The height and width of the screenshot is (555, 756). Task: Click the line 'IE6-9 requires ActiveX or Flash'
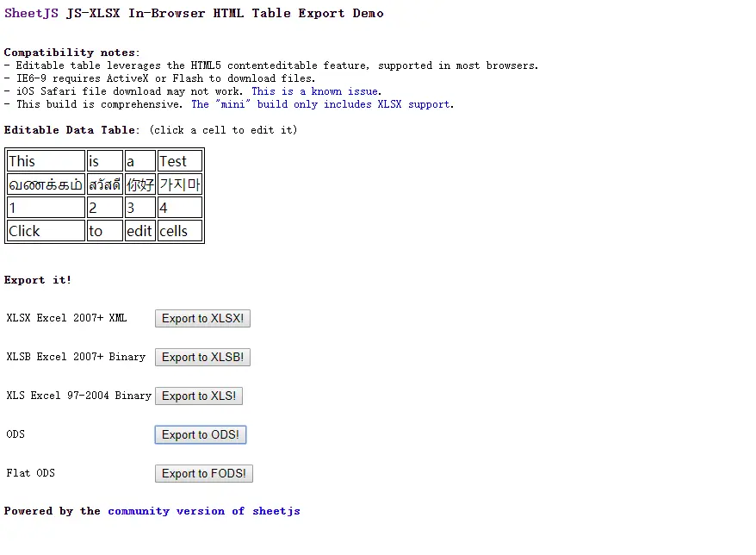[x=159, y=78]
